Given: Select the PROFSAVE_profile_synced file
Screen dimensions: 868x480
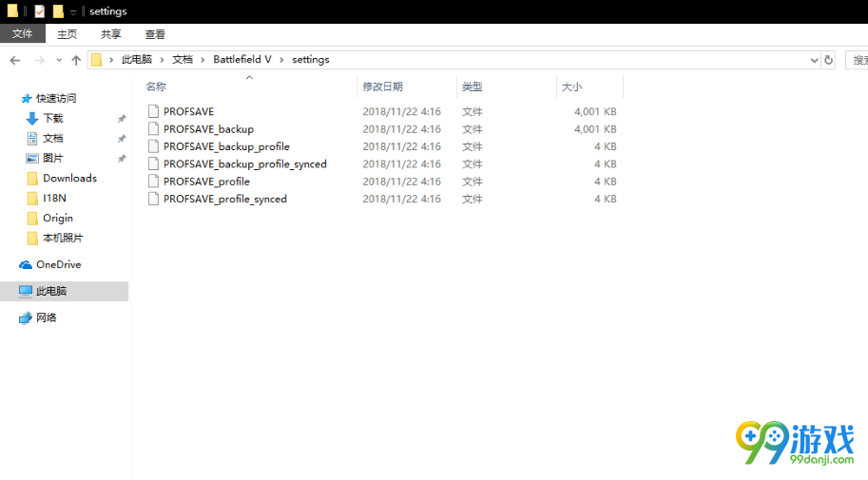Looking at the screenshot, I should click(x=224, y=199).
